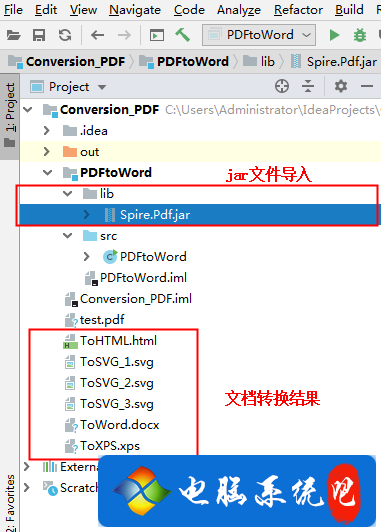
Task: Start debugging with the bug icon
Action: point(360,35)
